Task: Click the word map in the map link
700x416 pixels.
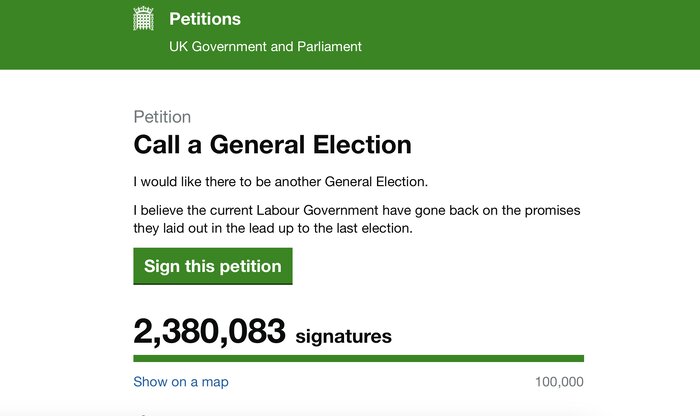Action: [214, 382]
